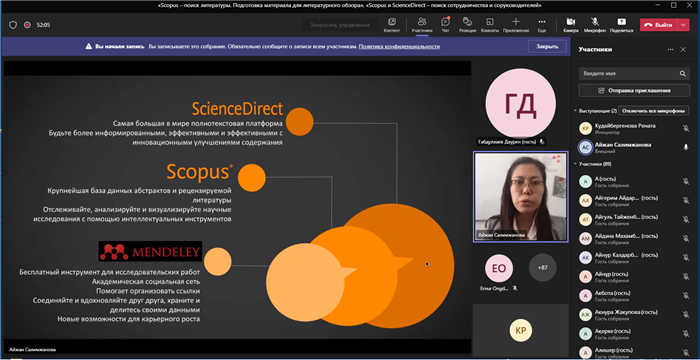
Task: Open Приложения (Apps) with plus icon
Action: 516,25
